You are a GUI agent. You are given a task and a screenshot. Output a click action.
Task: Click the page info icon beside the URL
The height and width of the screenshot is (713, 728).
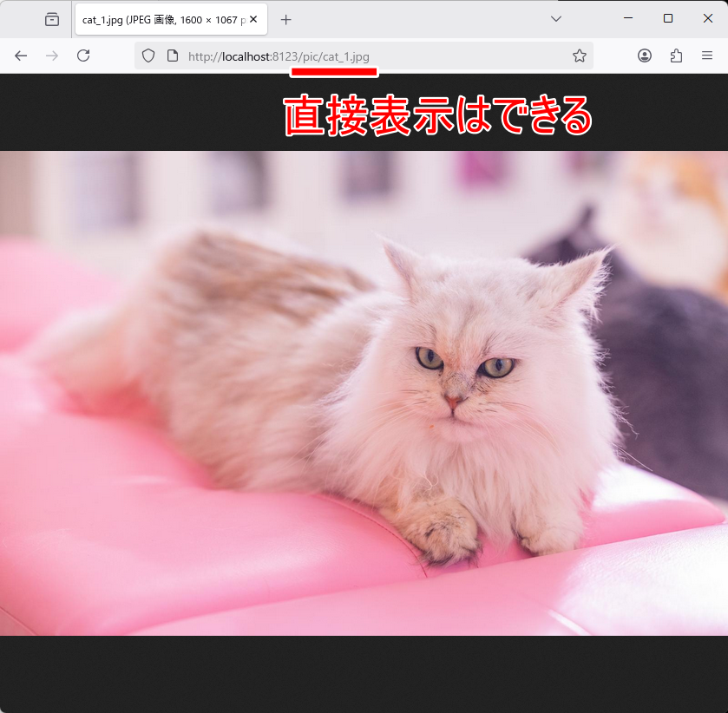(173, 56)
